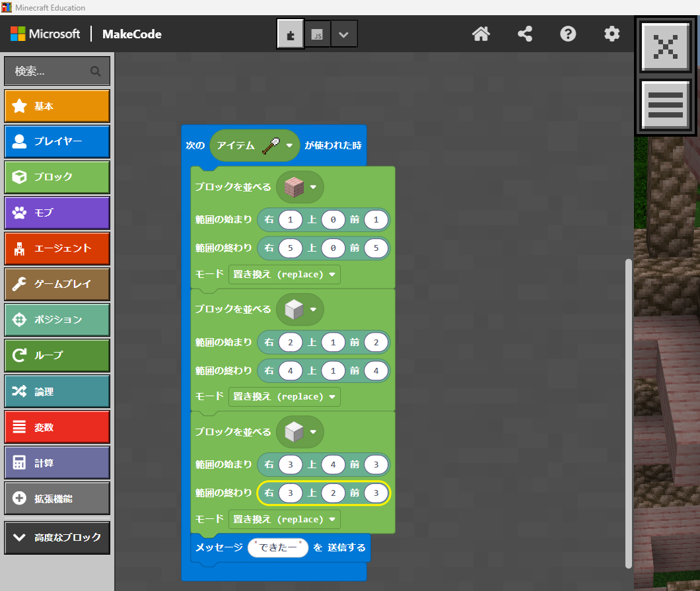700x591 pixels.
Task: Edit second block start 右 value 2
Action: point(290,342)
